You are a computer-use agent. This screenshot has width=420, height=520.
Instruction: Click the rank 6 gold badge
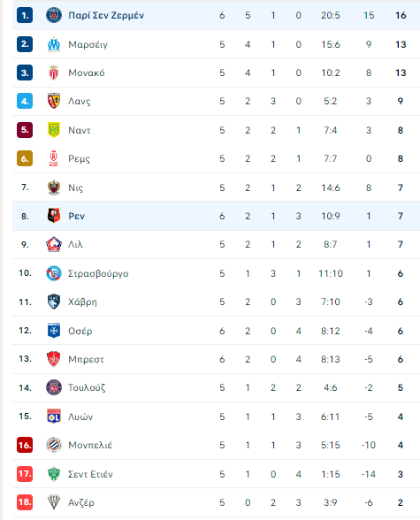click(x=25, y=158)
